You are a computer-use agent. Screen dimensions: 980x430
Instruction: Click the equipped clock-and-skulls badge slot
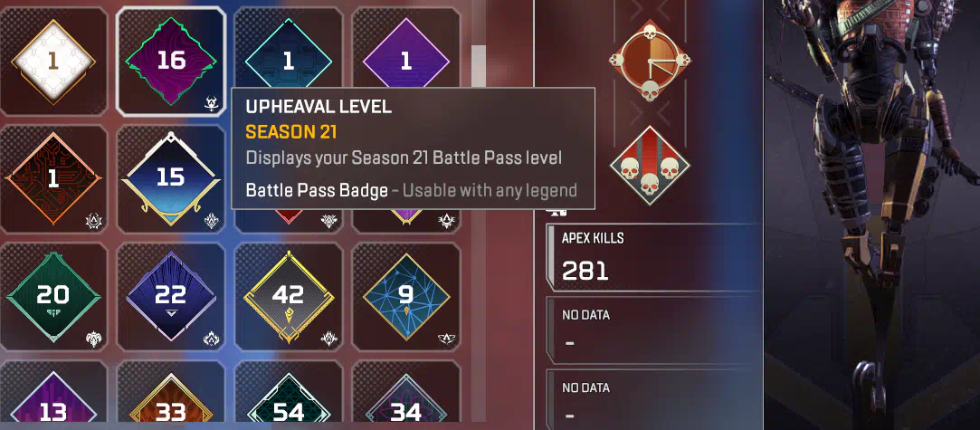[650, 61]
